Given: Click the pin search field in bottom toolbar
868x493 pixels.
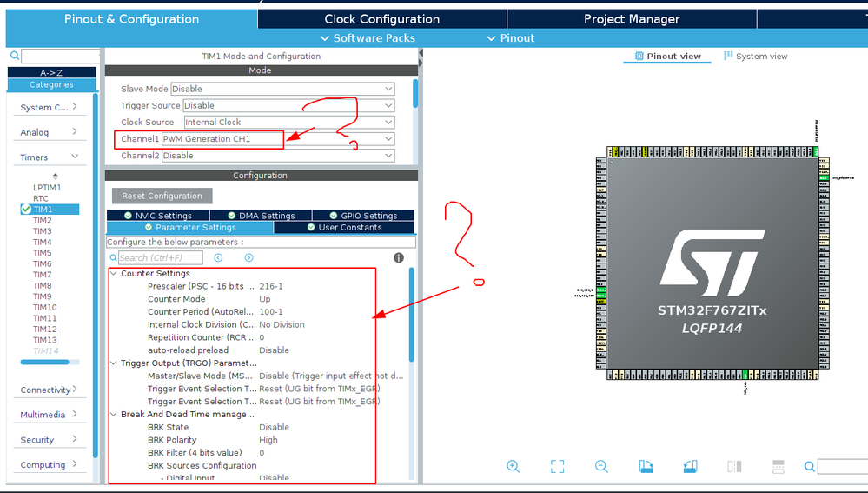Looking at the screenshot, I should pos(843,467).
